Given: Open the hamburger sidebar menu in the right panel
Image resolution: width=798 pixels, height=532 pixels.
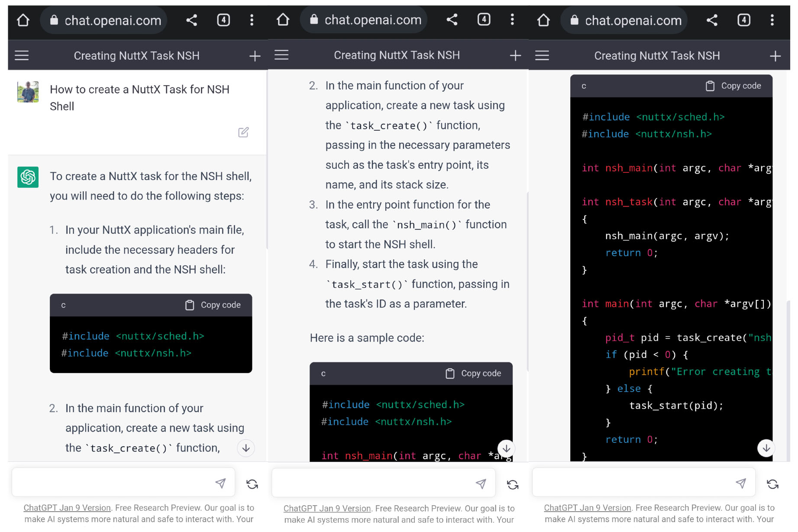Looking at the screenshot, I should 542,55.
